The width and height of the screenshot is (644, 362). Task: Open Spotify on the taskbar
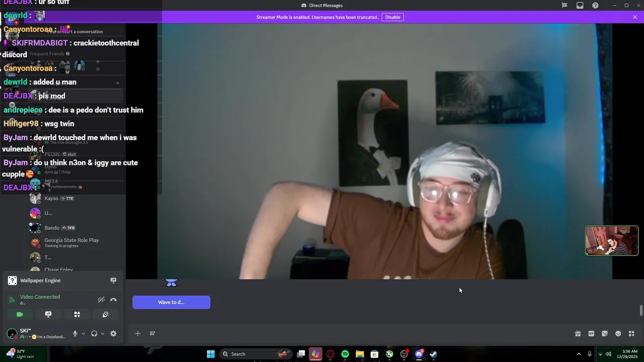click(345, 354)
